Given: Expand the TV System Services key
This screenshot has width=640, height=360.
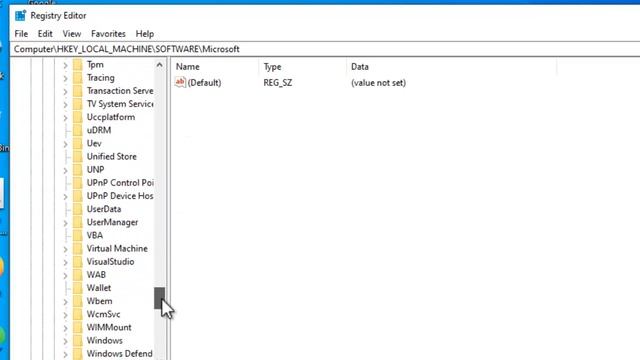Looking at the screenshot, I should point(65,104).
